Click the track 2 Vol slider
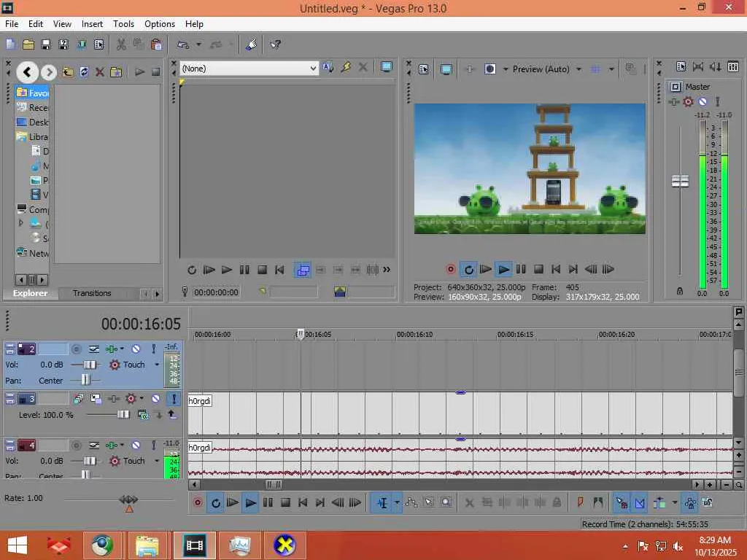Viewport: 747px width, 560px height. pyautogui.click(x=90, y=365)
